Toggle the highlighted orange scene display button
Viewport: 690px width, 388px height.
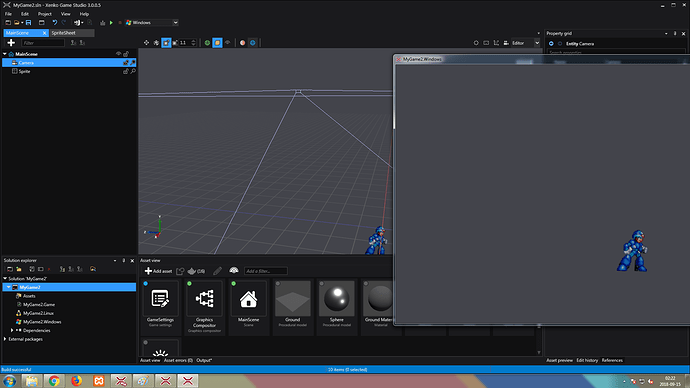217,43
